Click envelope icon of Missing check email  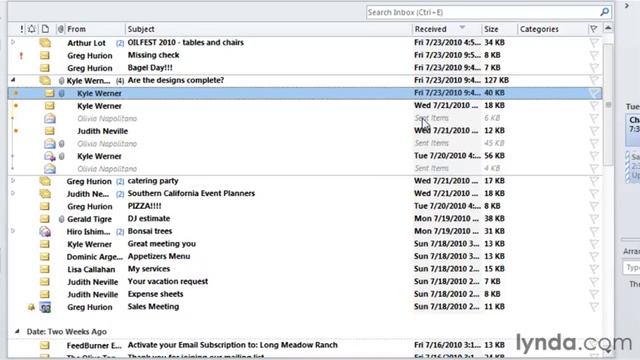44,55
